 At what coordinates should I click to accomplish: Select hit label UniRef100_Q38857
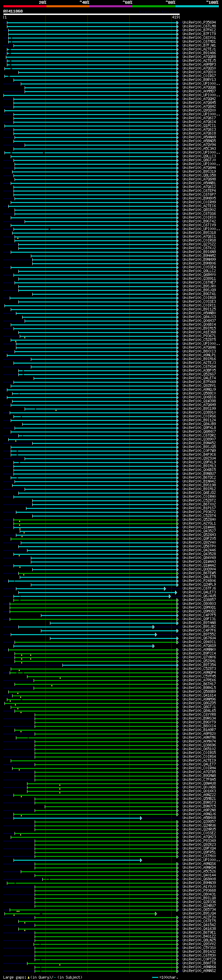coord(199,600)
